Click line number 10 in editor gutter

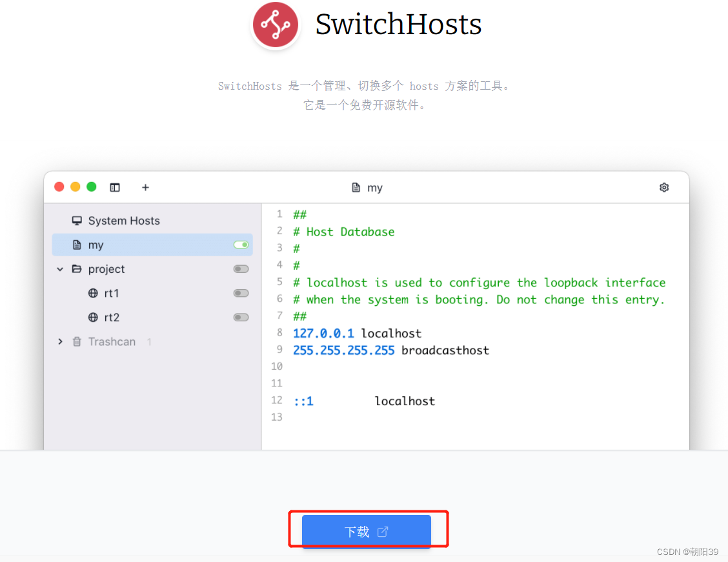click(277, 366)
